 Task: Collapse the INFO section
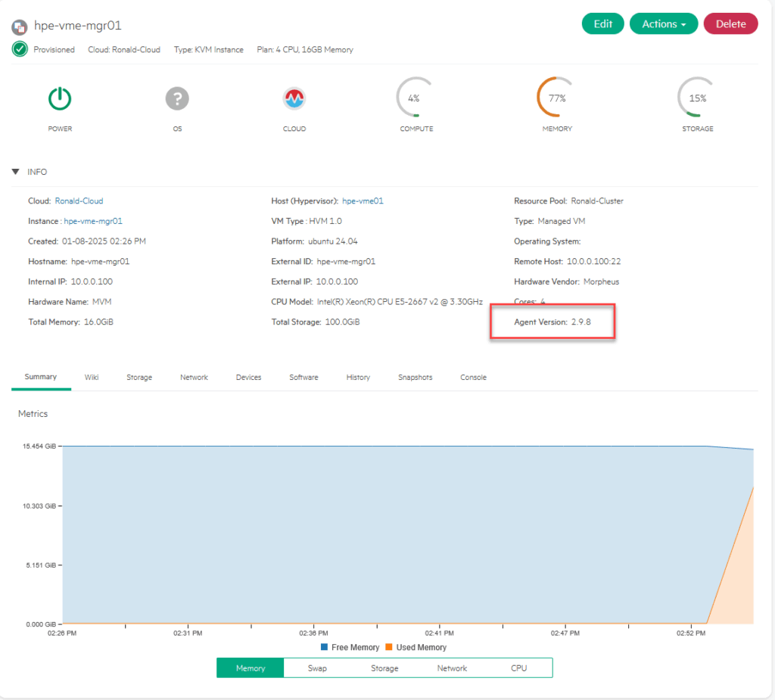(16, 172)
